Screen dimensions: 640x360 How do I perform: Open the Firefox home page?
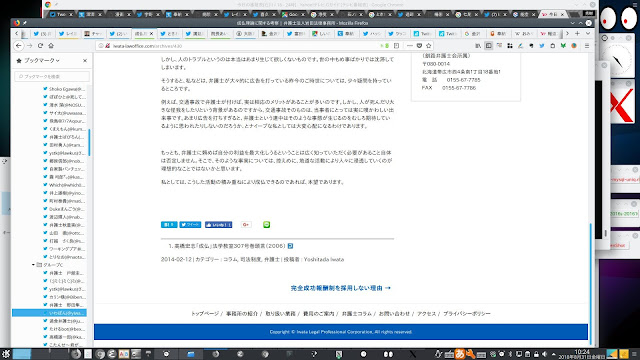click(51, 46)
